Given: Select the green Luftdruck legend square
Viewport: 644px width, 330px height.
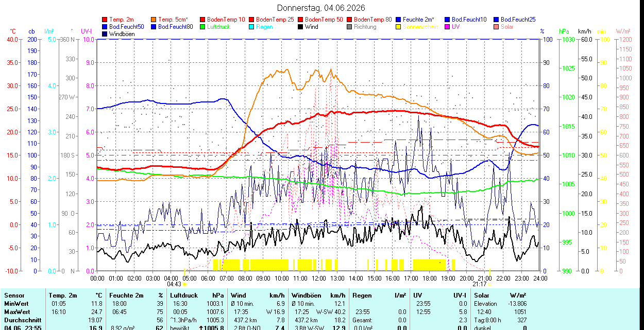Looking at the screenshot, I should pos(202,27).
